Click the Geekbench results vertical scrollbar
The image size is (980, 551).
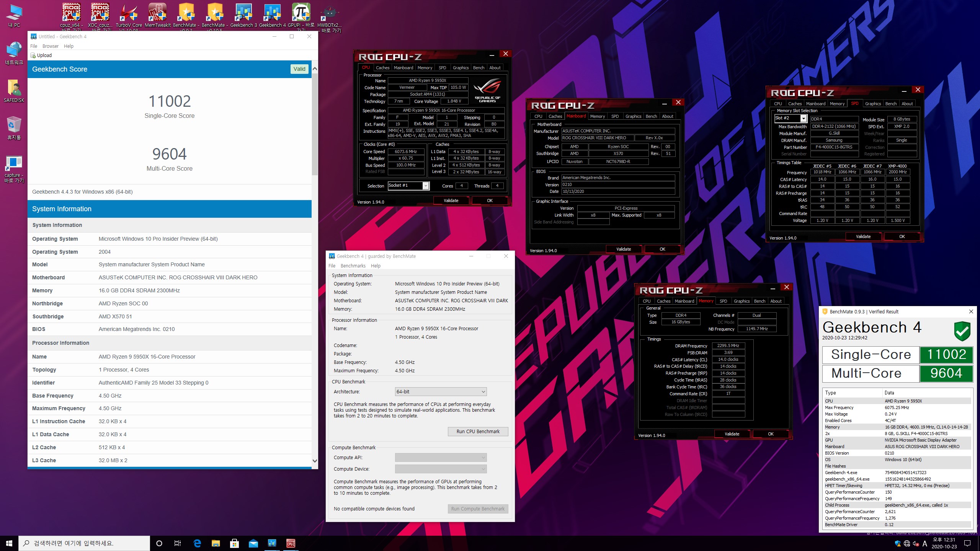[315, 265]
